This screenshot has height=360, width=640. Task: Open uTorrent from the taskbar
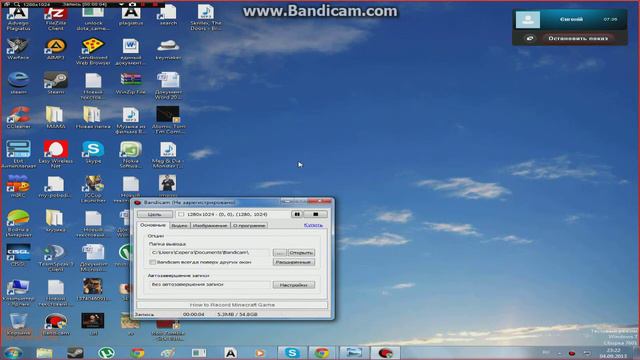pyautogui.click(x=106, y=353)
